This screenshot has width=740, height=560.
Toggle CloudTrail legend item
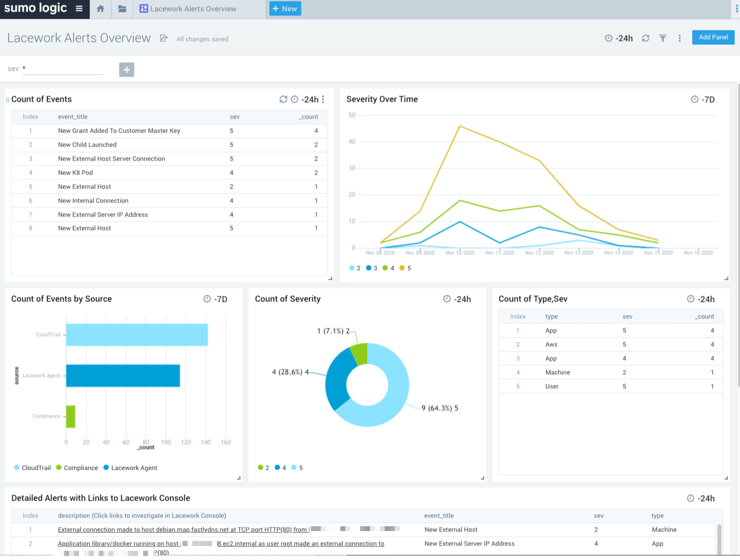click(x=32, y=468)
